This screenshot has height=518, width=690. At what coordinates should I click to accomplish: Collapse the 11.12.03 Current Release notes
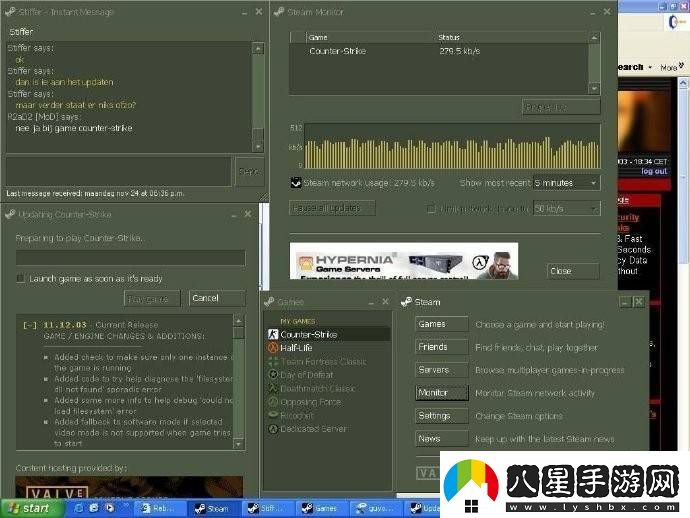click(29, 325)
